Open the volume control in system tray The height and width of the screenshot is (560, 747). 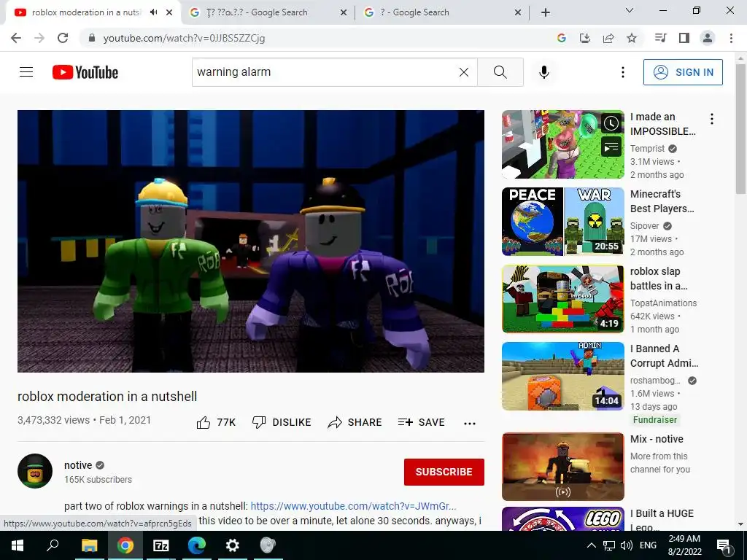tap(627, 545)
